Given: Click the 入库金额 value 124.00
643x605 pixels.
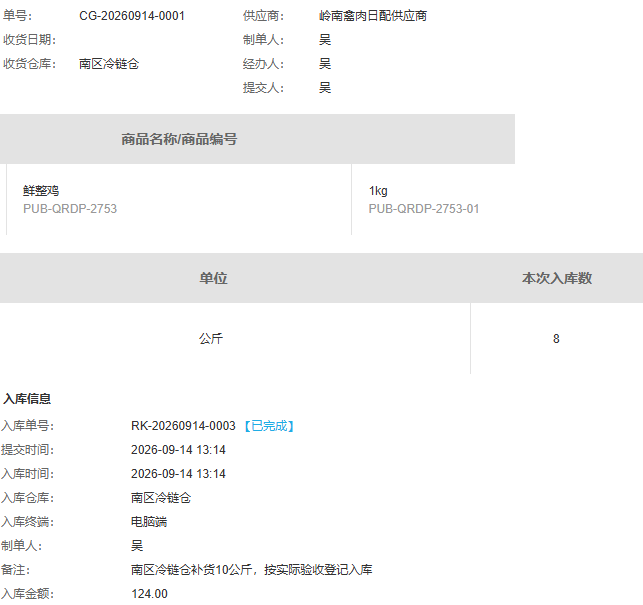Looking at the screenshot, I should point(149,594).
